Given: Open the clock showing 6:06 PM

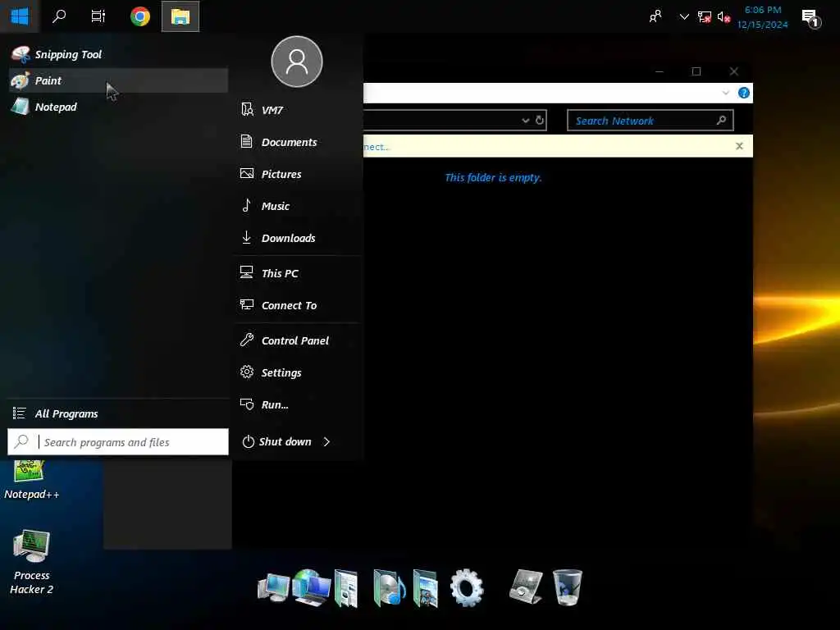Looking at the screenshot, I should click(762, 17).
